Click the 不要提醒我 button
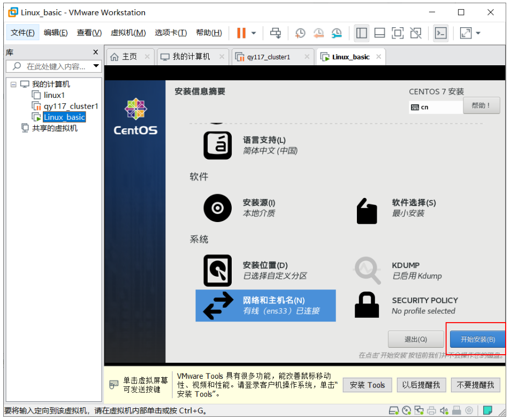Screen dimensions: 511x420 (476, 385)
